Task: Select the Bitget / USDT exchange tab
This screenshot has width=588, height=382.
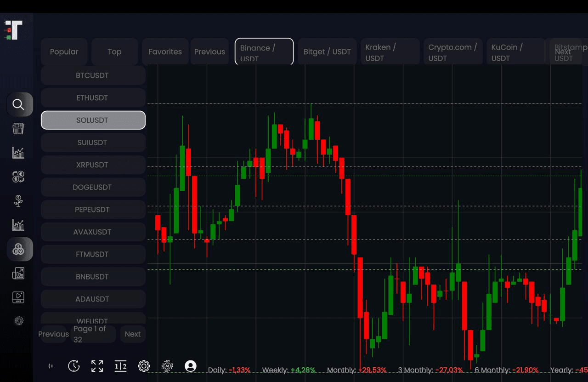Action: coord(327,51)
